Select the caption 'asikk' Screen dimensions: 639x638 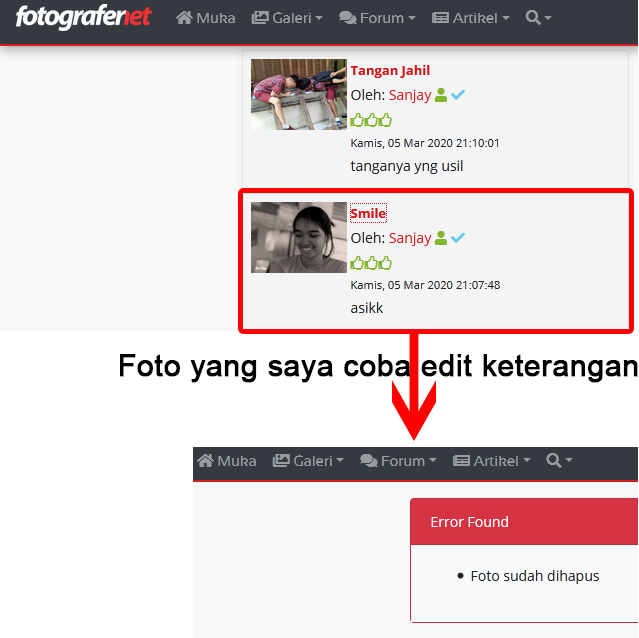(366, 308)
